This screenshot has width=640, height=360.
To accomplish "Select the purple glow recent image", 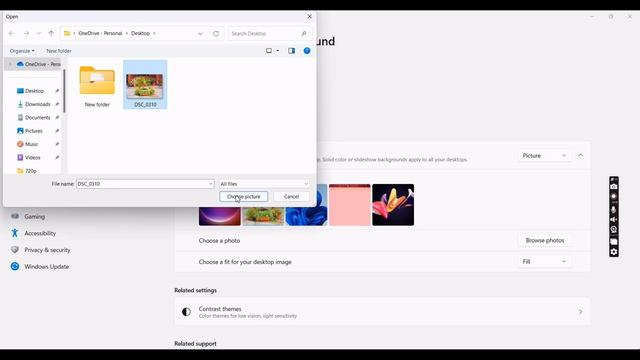I will point(220,217).
